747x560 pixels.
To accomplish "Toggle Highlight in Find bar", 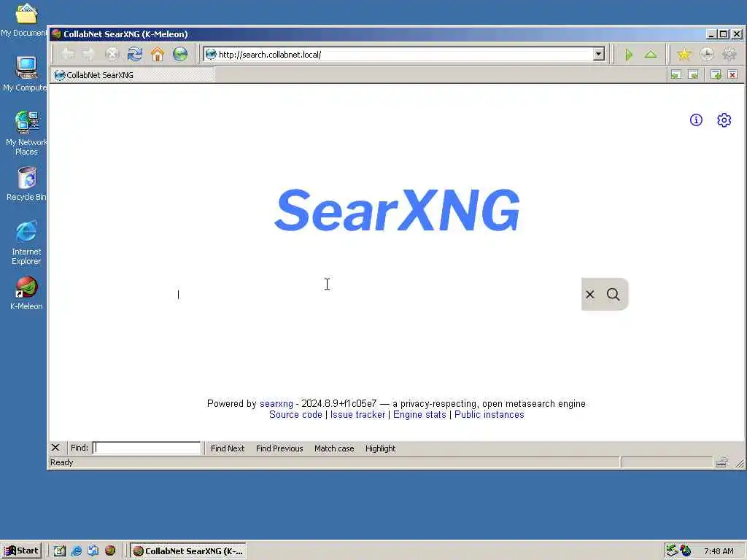I will tap(380, 448).
